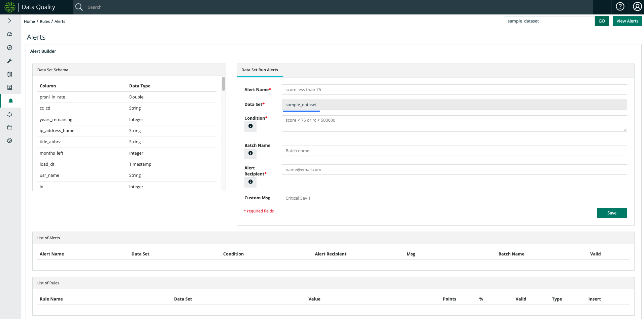Click the wrench icon in sidebar
644x319 pixels.
pos(10,61)
